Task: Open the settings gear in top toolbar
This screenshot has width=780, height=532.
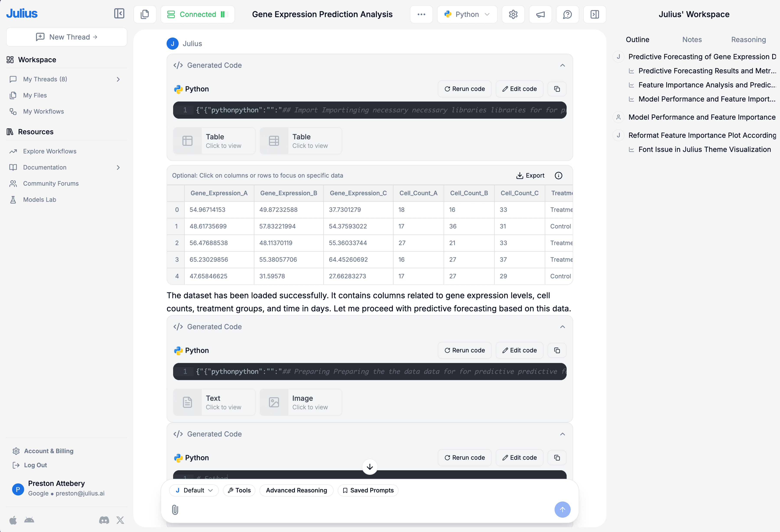Action: 513,14
